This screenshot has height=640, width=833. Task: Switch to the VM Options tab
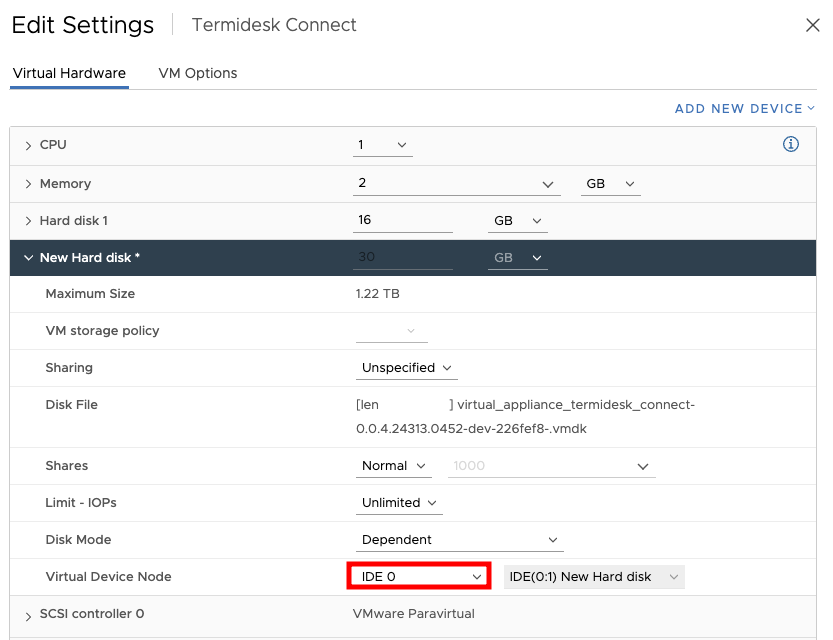[198, 73]
